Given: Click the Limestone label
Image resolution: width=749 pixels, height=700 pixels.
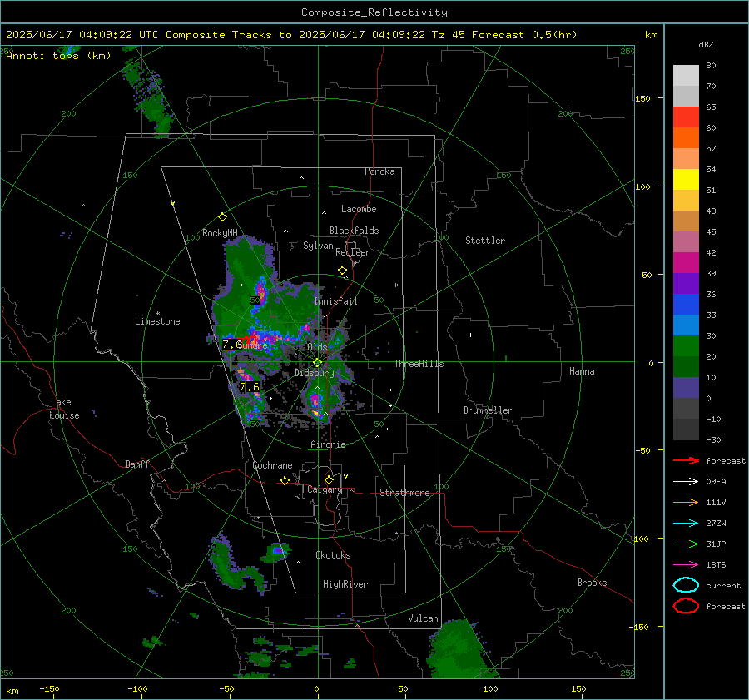Looking at the screenshot, I should (157, 321).
